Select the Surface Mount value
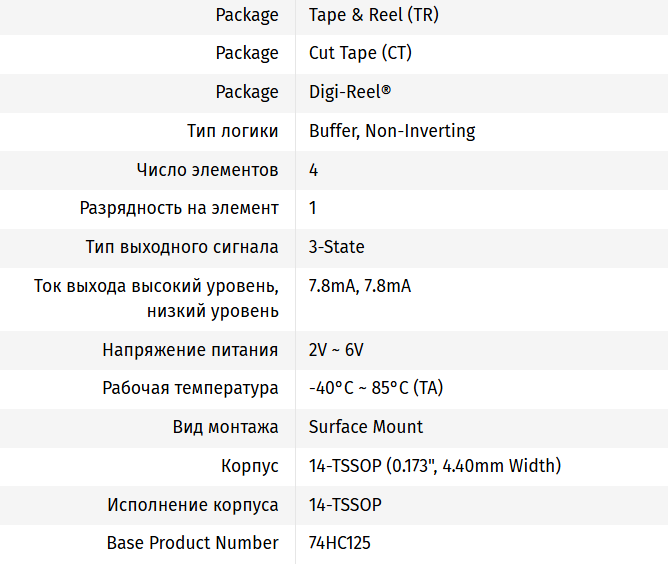This screenshot has height=575, width=668. [x=366, y=427]
